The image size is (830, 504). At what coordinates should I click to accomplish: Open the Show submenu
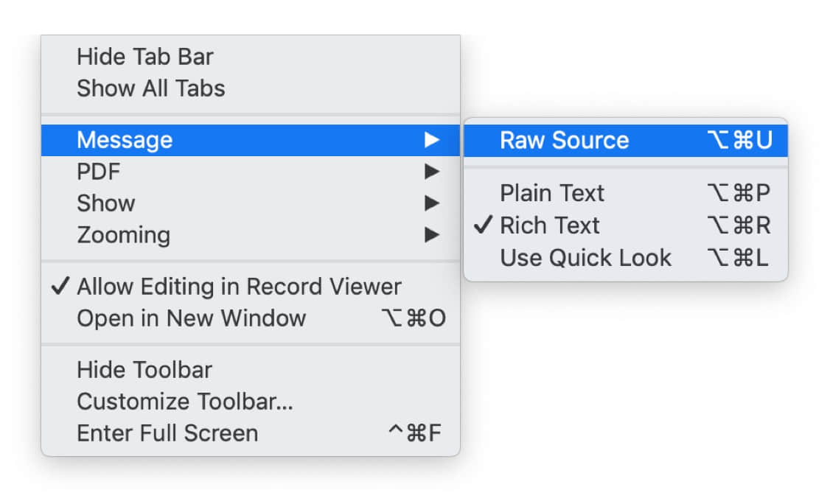click(251, 203)
